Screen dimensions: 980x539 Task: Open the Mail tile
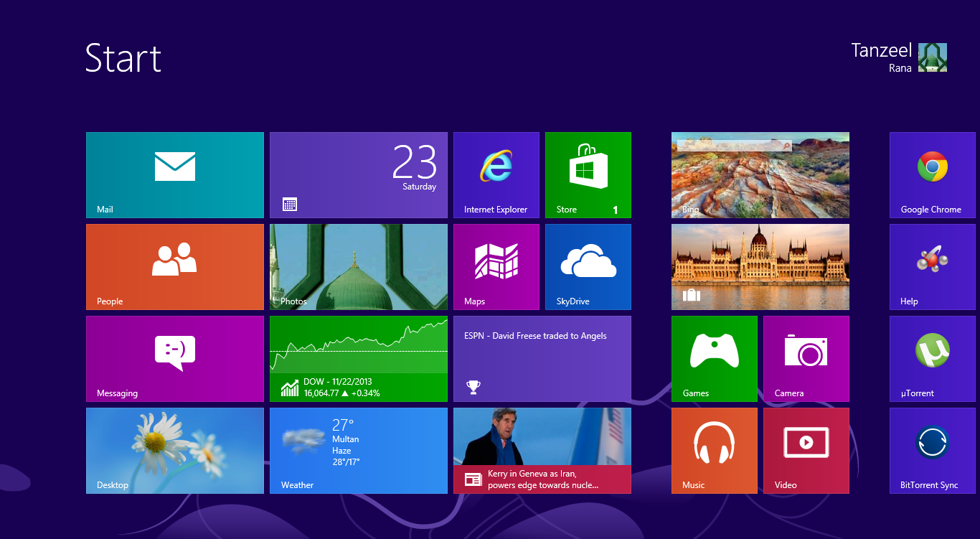click(175, 175)
